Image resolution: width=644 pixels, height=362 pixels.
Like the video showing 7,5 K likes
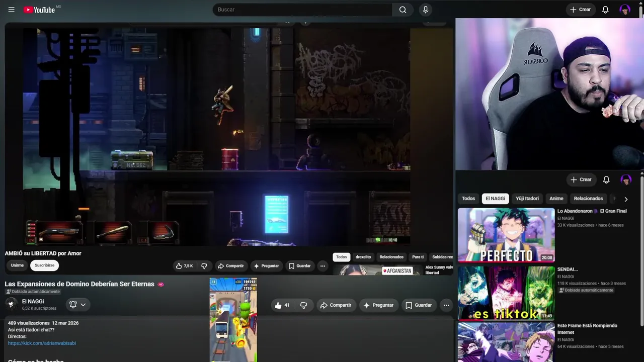pos(184,265)
